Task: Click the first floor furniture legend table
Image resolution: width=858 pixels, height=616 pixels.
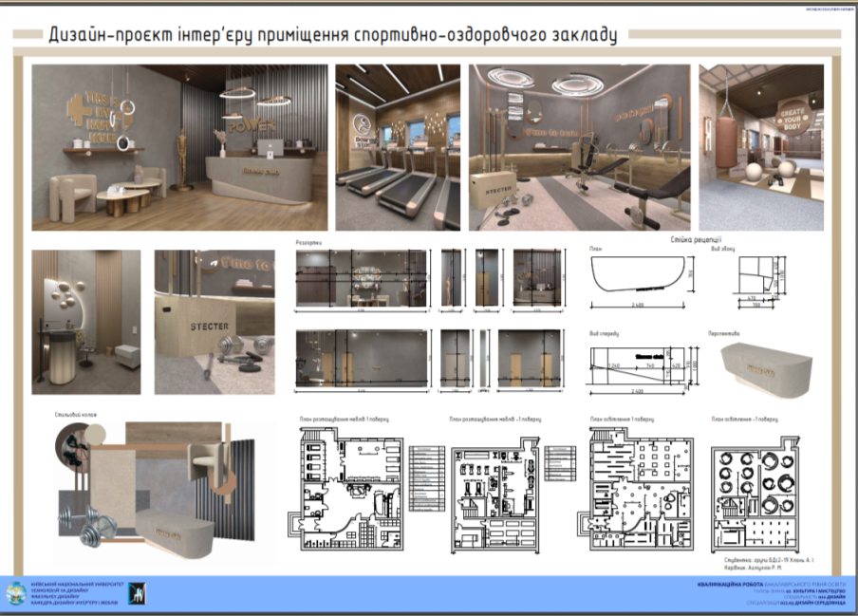Action: point(427,478)
